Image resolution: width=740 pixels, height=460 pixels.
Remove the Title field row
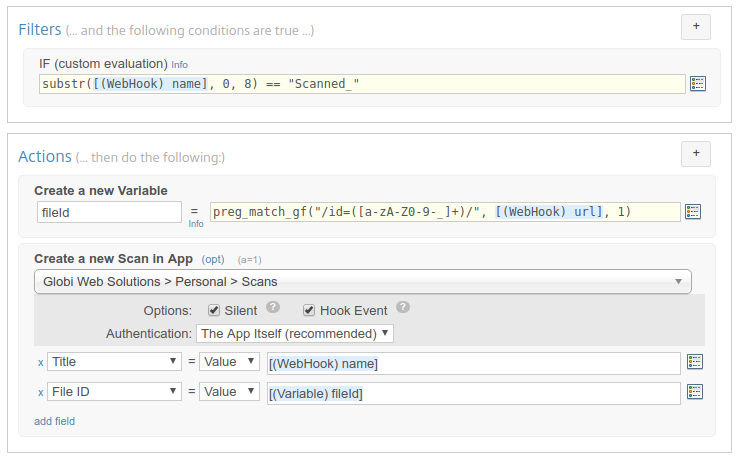coord(41,362)
